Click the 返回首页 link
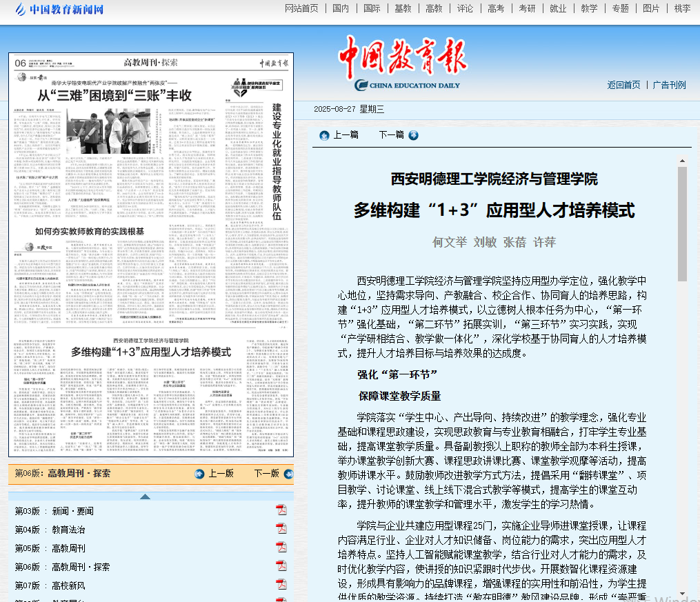 point(623,85)
